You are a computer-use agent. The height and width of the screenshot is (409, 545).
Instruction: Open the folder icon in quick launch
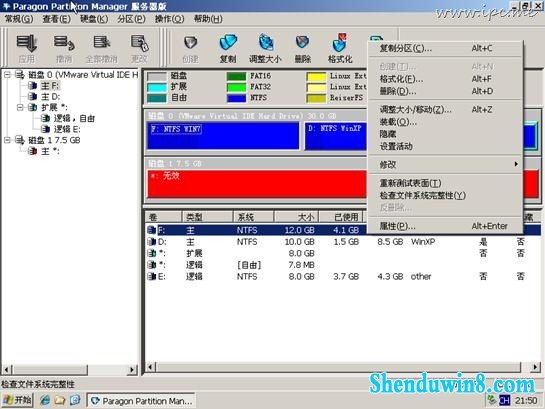point(59,401)
